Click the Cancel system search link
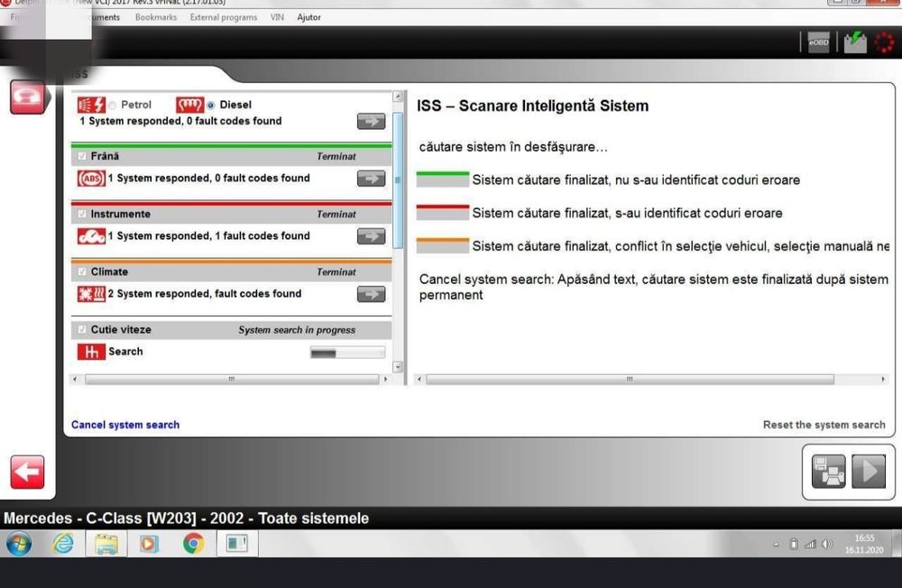 [125, 425]
